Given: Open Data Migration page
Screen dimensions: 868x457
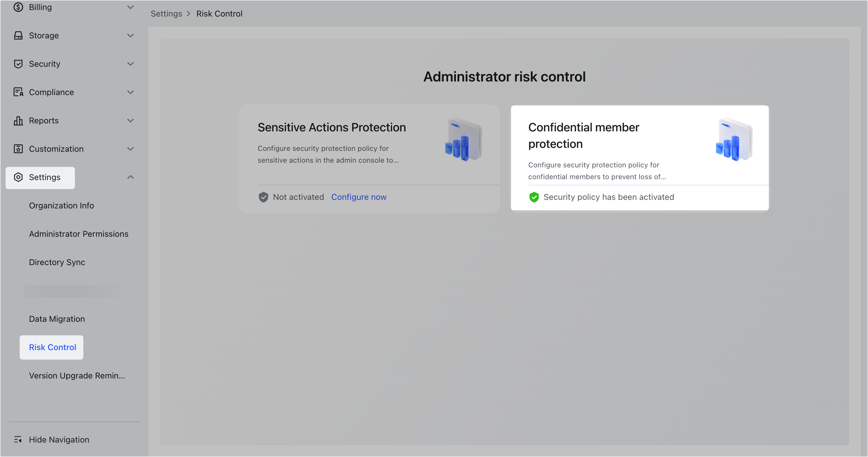Looking at the screenshot, I should (x=57, y=319).
